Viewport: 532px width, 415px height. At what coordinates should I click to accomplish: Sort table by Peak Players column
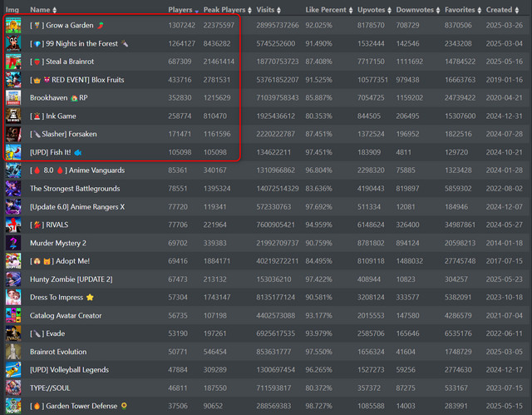(228, 10)
